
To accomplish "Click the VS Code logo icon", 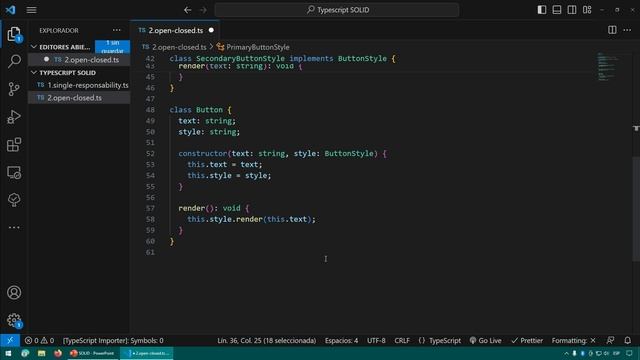I will (11, 10).
